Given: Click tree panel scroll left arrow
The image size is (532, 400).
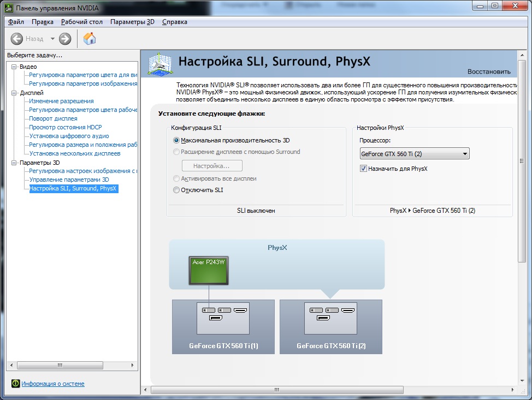Looking at the screenshot, I should click(11, 365).
